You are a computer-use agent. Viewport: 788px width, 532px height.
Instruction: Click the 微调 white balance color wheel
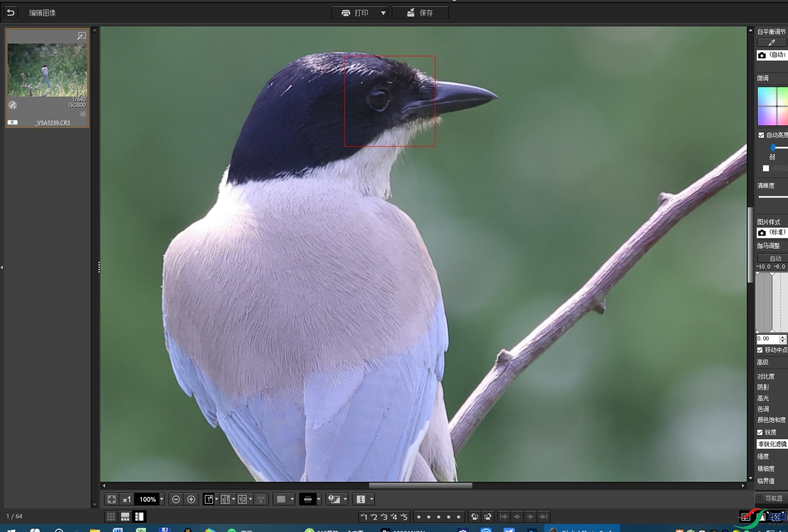coord(773,106)
